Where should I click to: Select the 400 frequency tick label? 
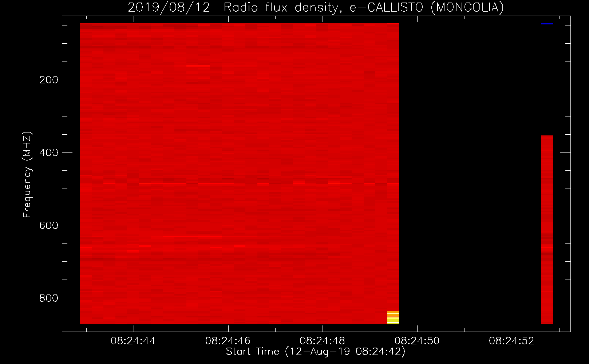click(x=49, y=153)
